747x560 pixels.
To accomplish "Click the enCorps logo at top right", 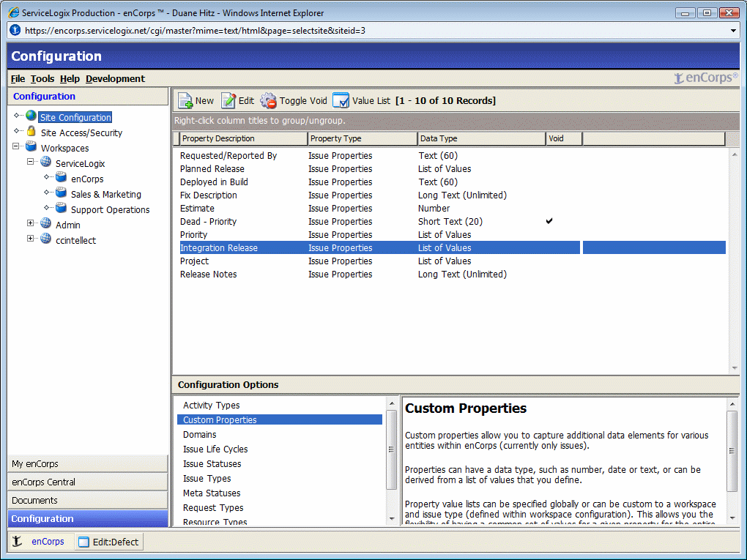I will pos(706,78).
